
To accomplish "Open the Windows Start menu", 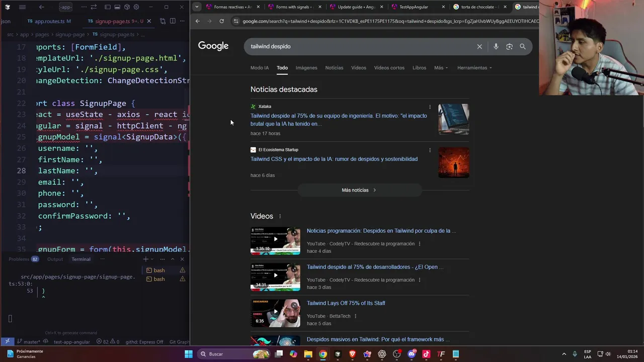I will [x=189, y=354].
